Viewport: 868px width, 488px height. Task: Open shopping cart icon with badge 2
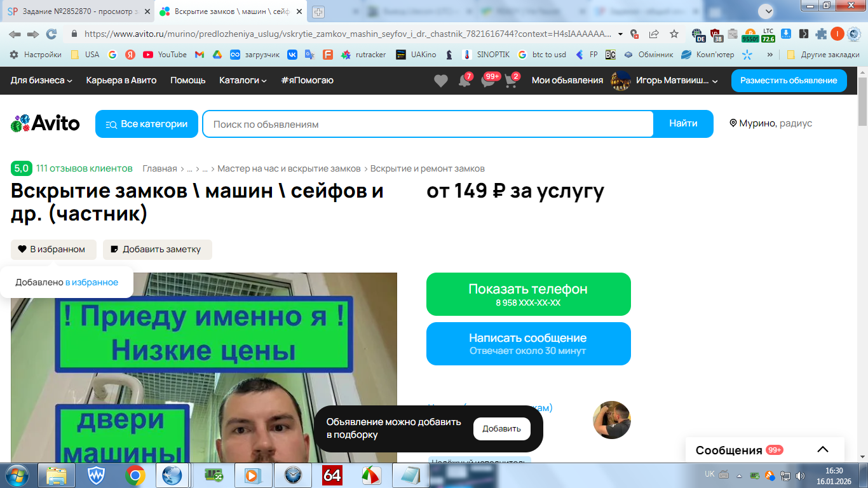pos(511,81)
